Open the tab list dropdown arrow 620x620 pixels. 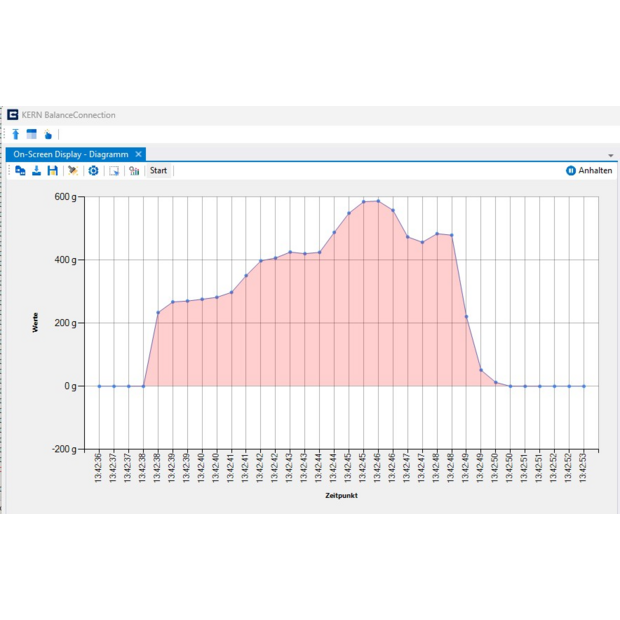pos(610,155)
